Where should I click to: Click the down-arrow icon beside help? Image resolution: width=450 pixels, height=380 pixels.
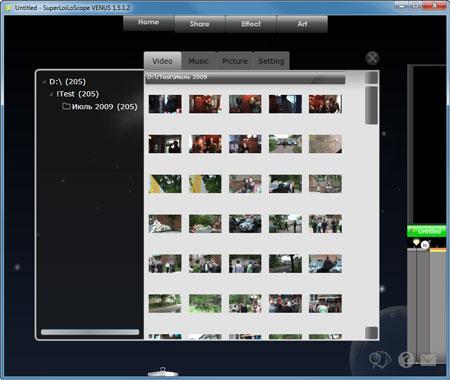pos(428,360)
